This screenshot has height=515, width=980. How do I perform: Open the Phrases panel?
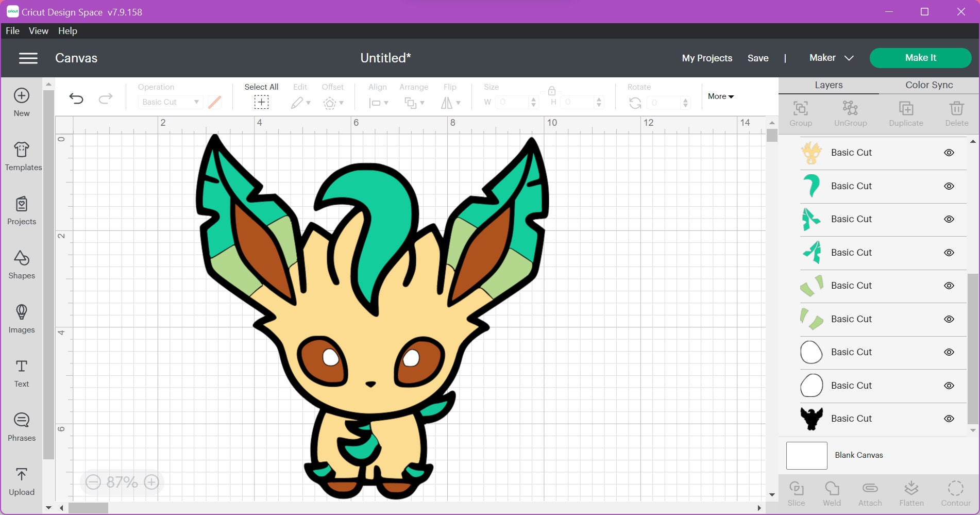[x=21, y=427]
